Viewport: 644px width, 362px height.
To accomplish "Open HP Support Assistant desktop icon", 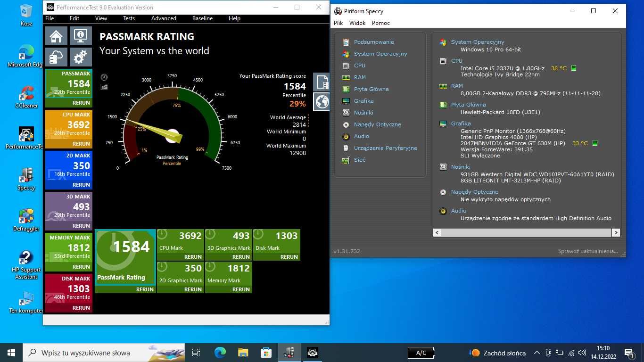I will click(26, 265).
